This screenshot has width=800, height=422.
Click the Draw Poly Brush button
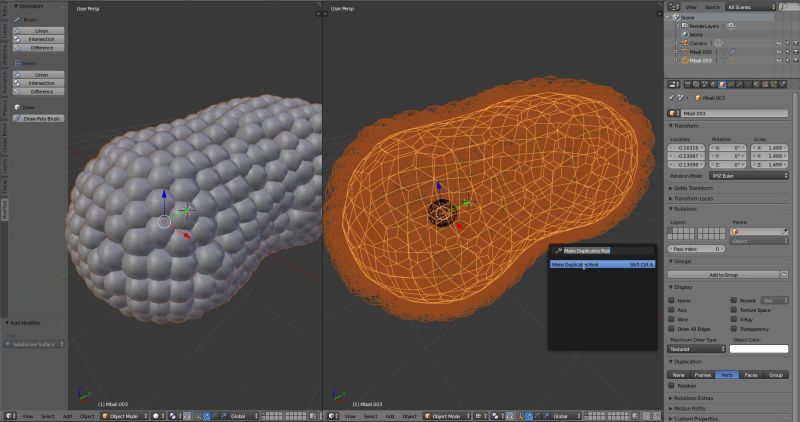(39, 118)
